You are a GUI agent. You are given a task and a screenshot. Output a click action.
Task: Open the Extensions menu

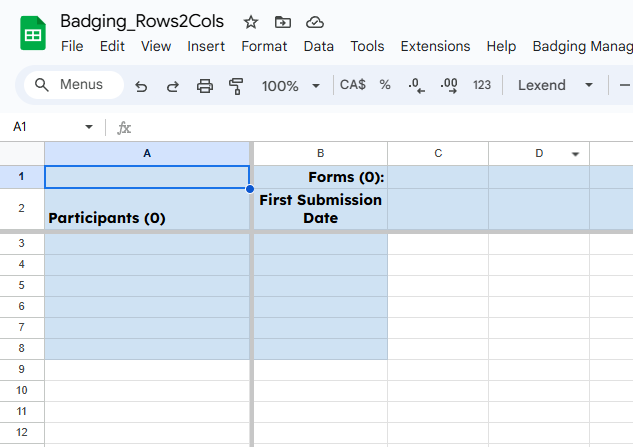coord(435,46)
